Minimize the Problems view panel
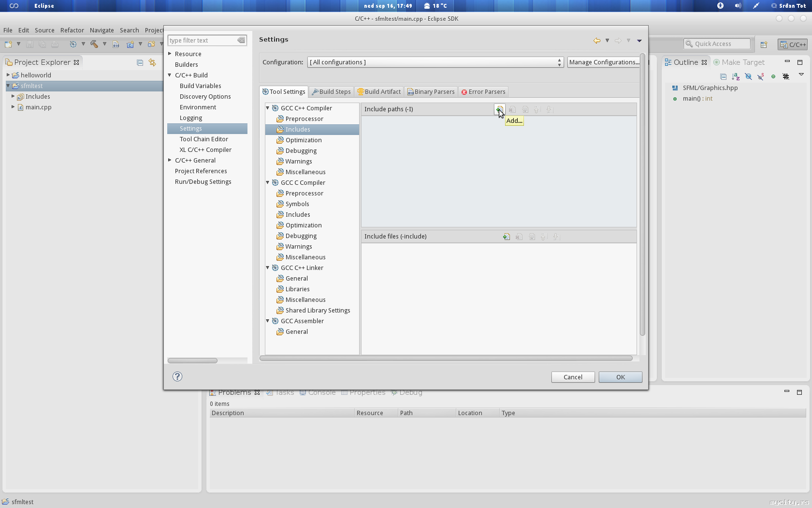This screenshot has height=508, width=812. click(x=787, y=391)
